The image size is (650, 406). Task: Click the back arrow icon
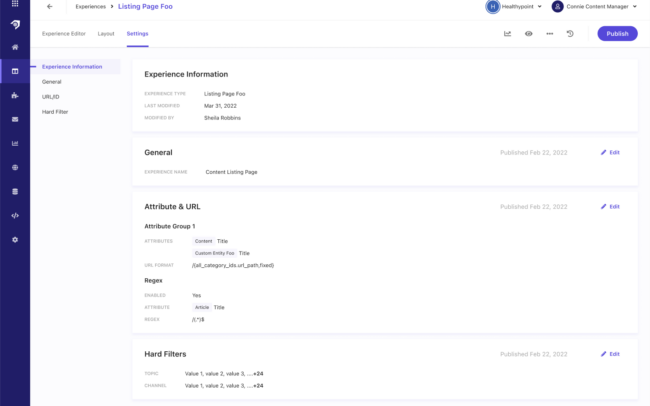click(x=50, y=6)
